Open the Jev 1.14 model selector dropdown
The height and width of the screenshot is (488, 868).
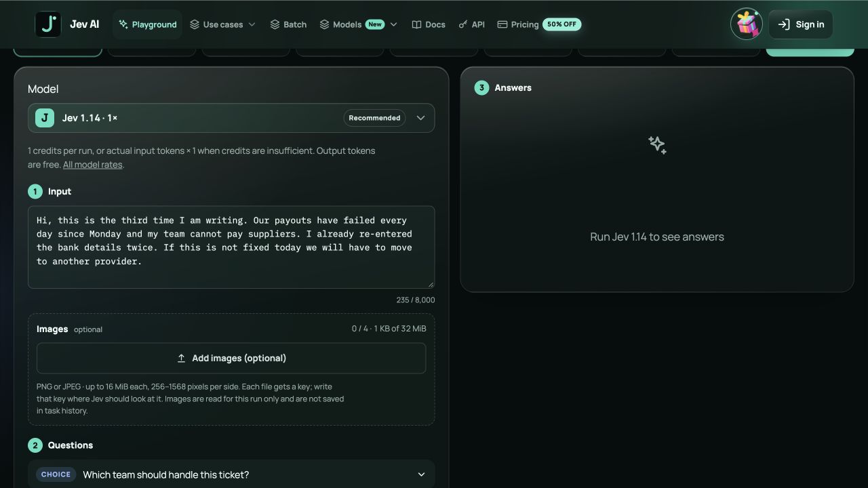(231, 118)
